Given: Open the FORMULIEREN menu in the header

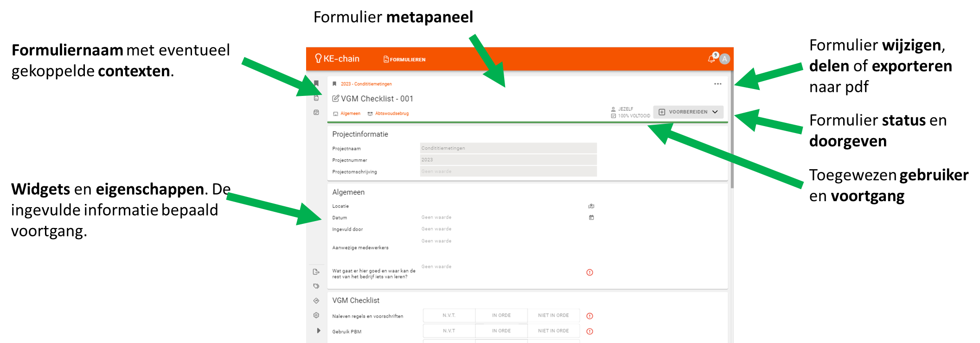Looking at the screenshot, I should 404,59.
